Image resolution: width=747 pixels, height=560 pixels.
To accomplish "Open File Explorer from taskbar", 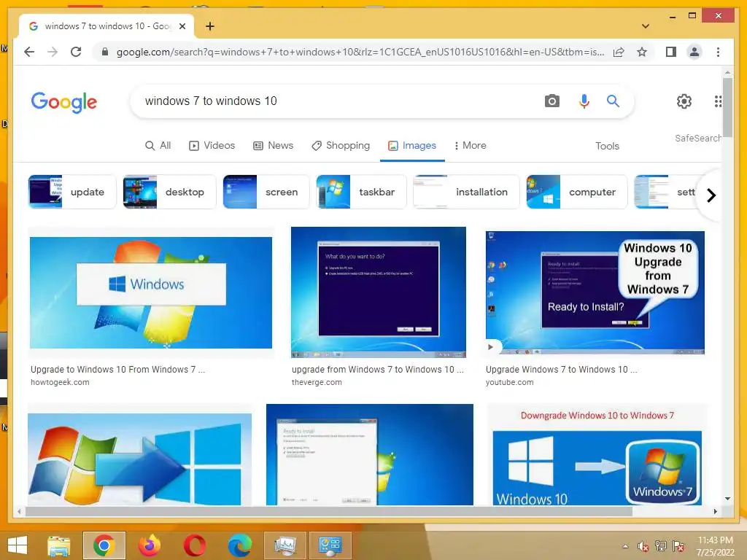I will (x=59, y=545).
